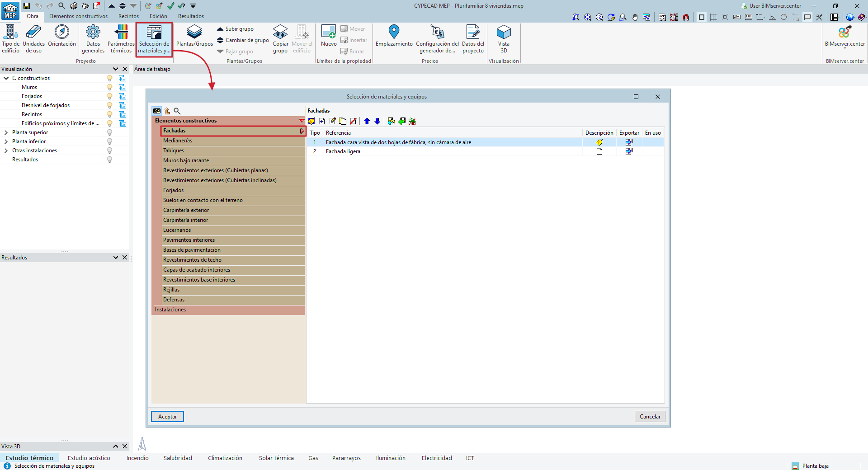Viewport: 868px width, 470px height.
Task: Expand the Planta superior tree node
Action: (6, 132)
